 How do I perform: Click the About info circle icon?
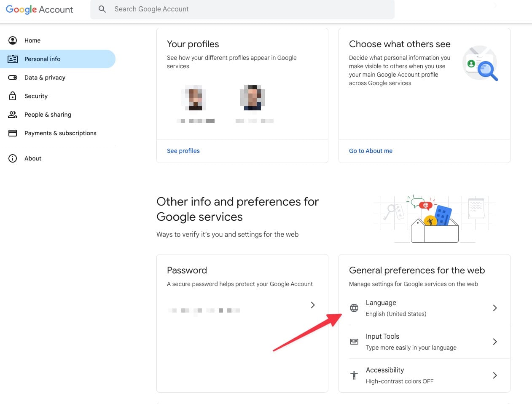tap(13, 158)
